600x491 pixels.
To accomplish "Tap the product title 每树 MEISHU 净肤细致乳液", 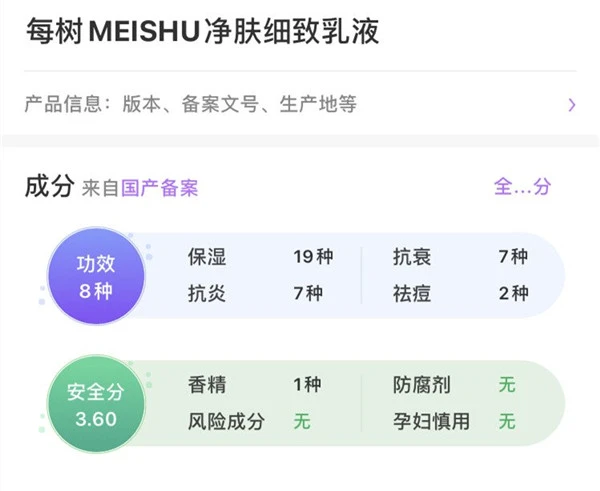I will pyautogui.click(x=201, y=32).
